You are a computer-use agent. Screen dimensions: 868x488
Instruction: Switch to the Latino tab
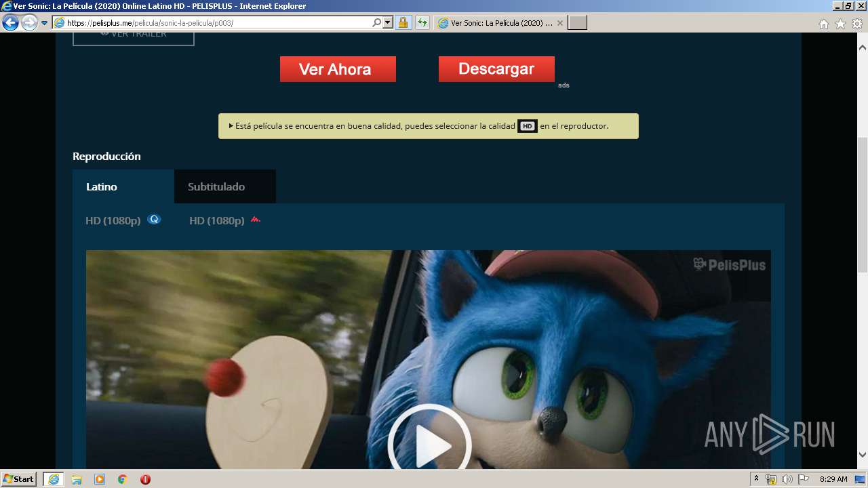pyautogui.click(x=123, y=186)
